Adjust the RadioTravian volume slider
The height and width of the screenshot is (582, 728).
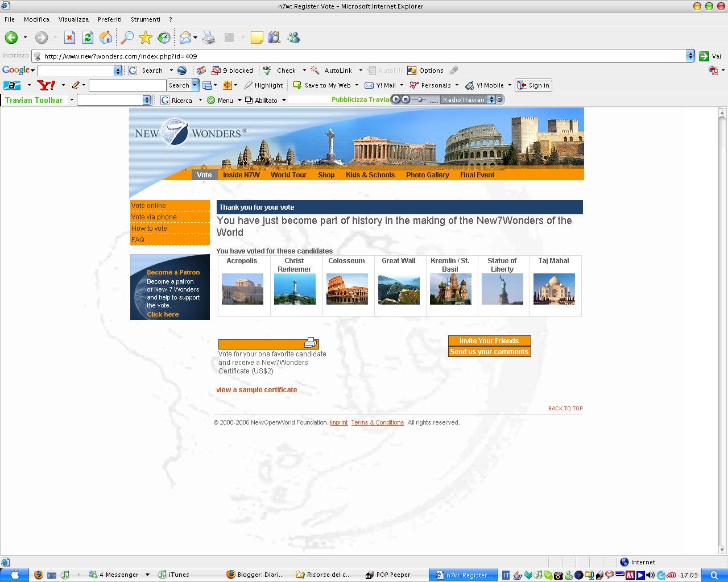pyautogui.click(x=420, y=99)
